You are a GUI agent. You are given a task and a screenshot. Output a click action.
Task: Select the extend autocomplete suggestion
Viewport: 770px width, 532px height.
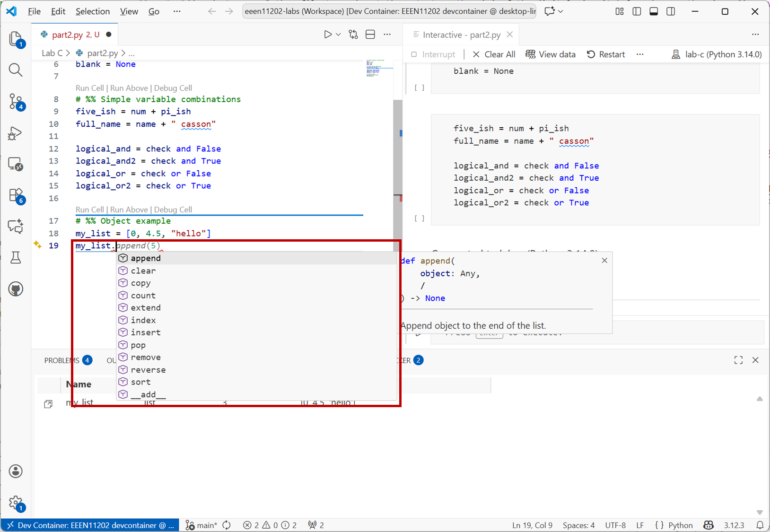[x=146, y=308]
